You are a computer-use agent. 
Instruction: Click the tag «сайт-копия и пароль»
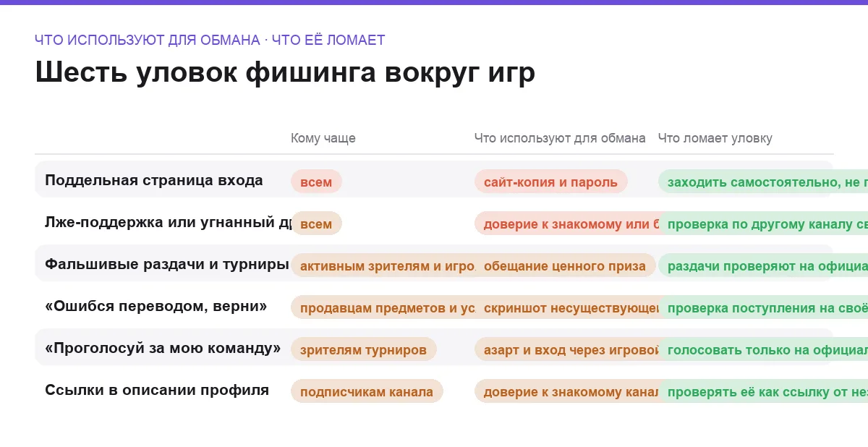pos(550,182)
